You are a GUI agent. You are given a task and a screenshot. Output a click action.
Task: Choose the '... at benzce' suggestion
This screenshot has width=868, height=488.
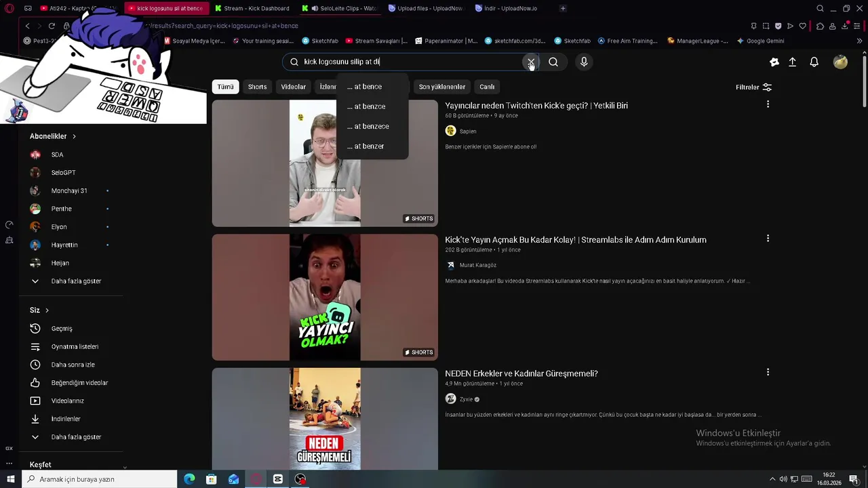(372, 106)
